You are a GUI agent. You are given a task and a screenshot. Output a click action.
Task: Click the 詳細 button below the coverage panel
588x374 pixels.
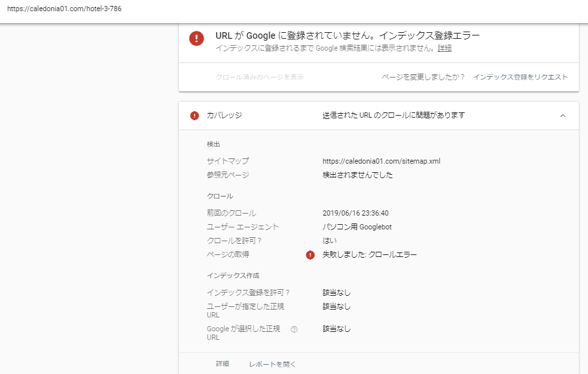click(x=222, y=364)
